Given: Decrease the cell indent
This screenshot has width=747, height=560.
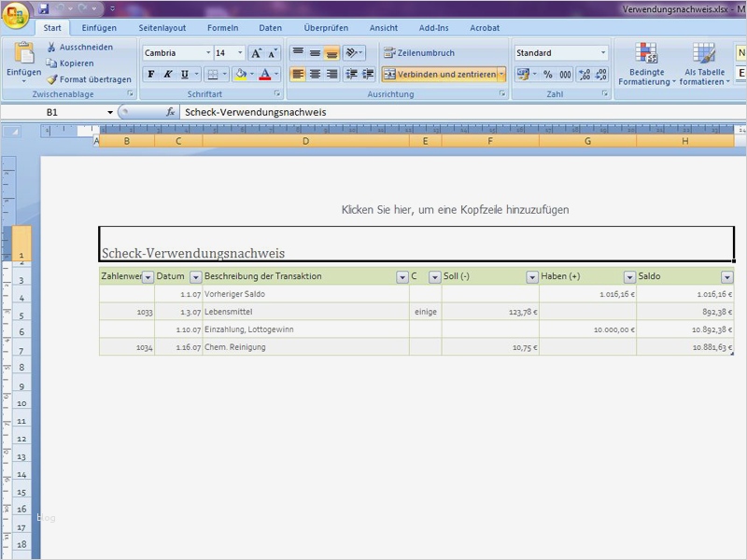Looking at the screenshot, I should pyautogui.click(x=352, y=75).
